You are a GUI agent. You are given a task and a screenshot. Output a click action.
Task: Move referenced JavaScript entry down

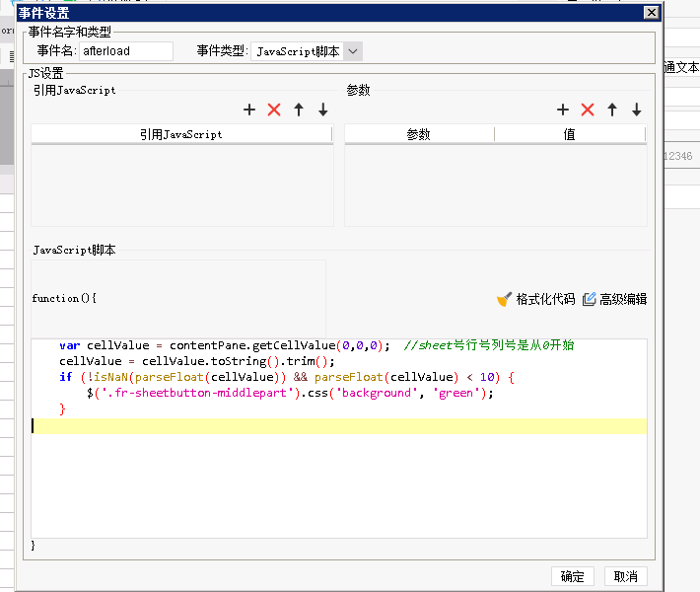[322, 110]
